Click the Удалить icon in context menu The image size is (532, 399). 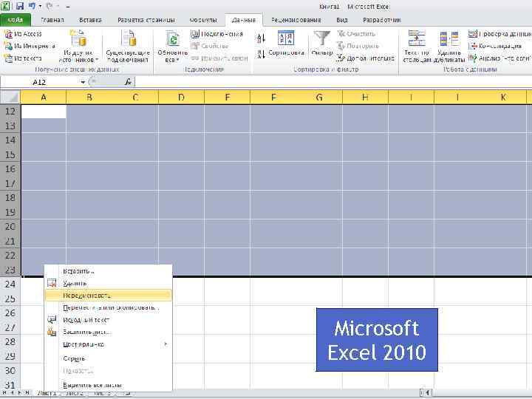(x=52, y=283)
